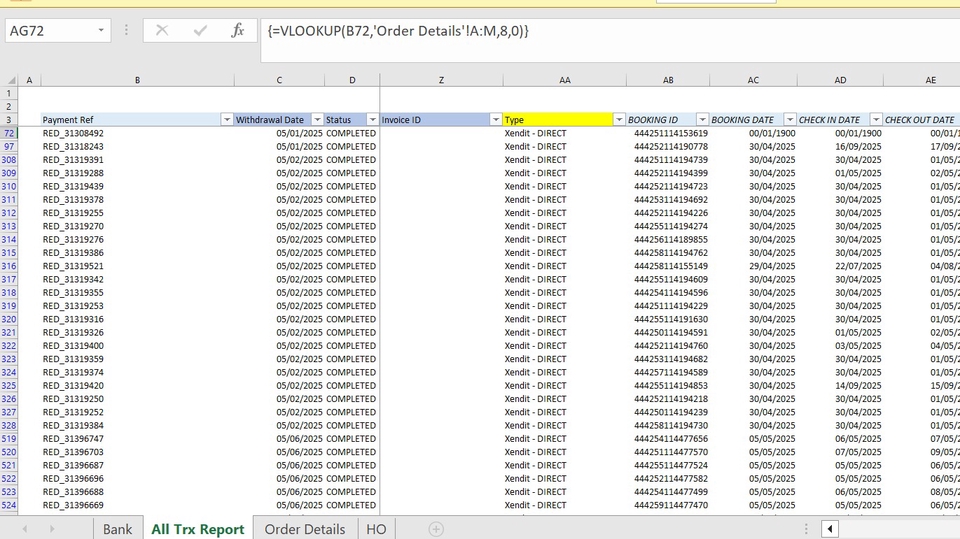960x539 pixels.
Task: Open the HO sheet tab
Action: pos(376,529)
